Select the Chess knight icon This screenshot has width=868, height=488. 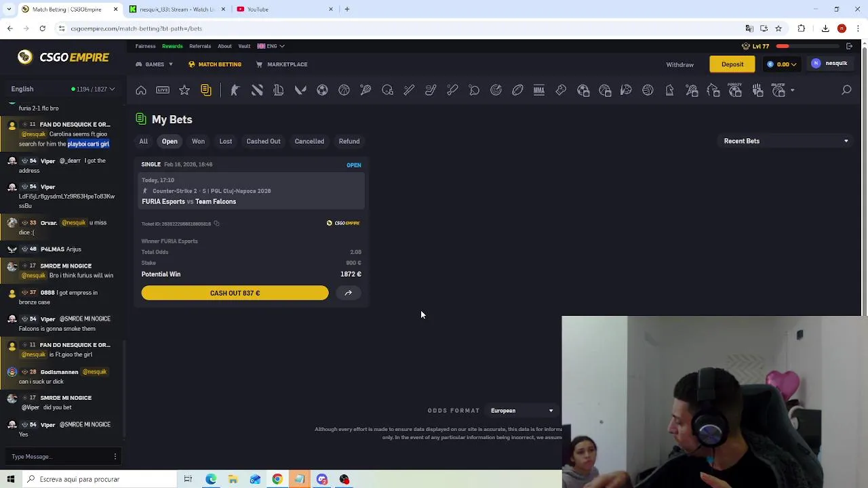pos(669,90)
